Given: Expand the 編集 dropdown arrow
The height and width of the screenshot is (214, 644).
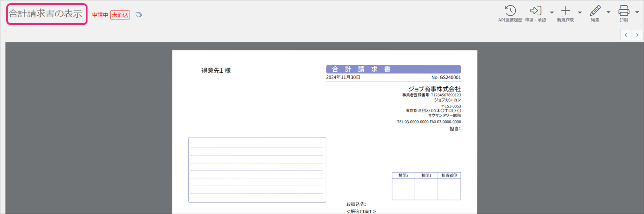Looking at the screenshot, I should point(608,13).
